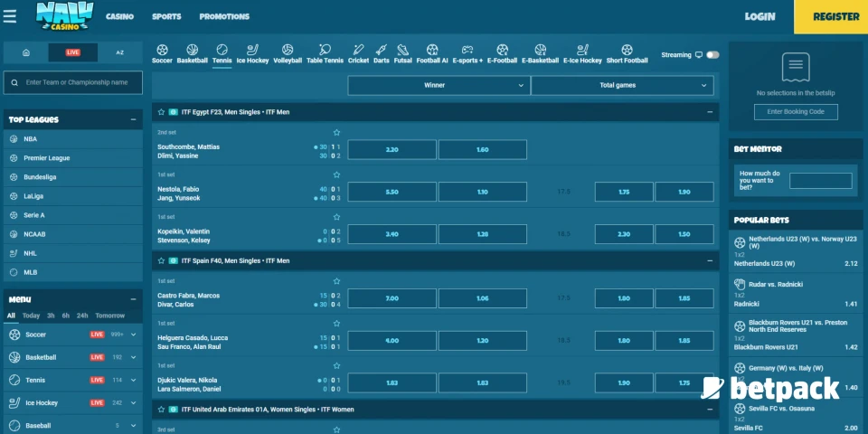Image resolution: width=868 pixels, height=434 pixels.
Task: Star the ITF Egypt F23 league
Action: coord(161,112)
